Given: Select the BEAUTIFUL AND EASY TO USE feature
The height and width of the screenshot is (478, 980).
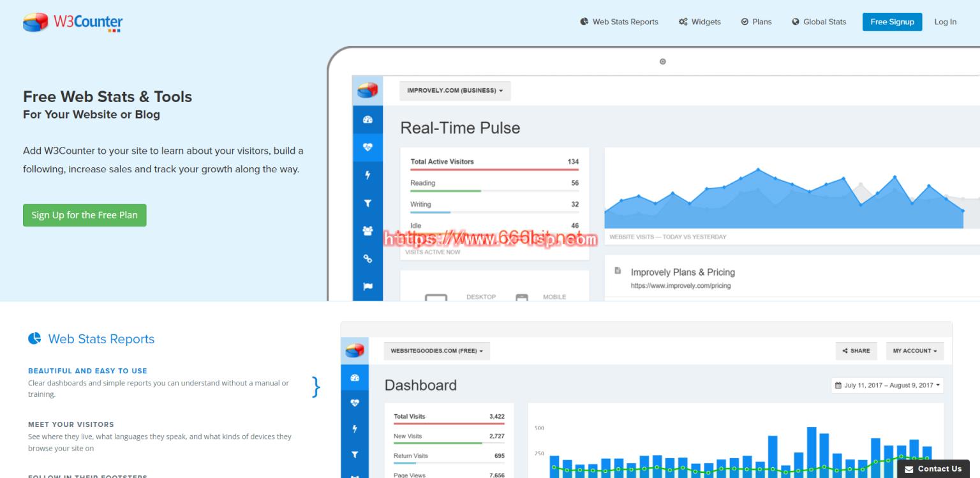Looking at the screenshot, I should pyautogui.click(x=87, y=371).
